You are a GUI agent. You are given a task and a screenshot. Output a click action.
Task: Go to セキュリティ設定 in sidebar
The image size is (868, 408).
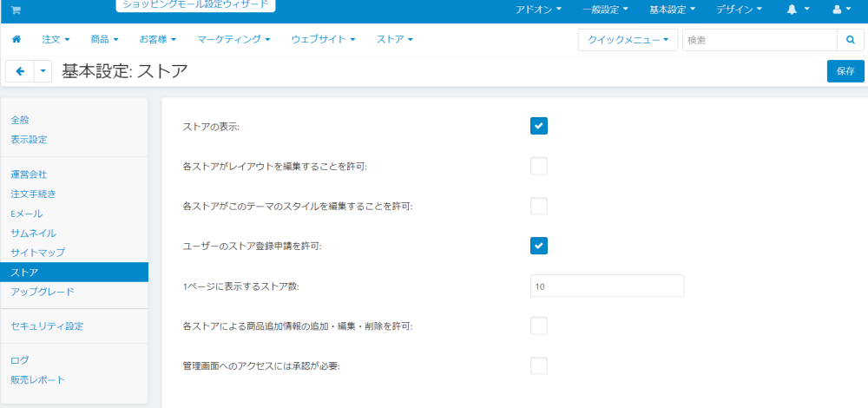click(47, 326)
